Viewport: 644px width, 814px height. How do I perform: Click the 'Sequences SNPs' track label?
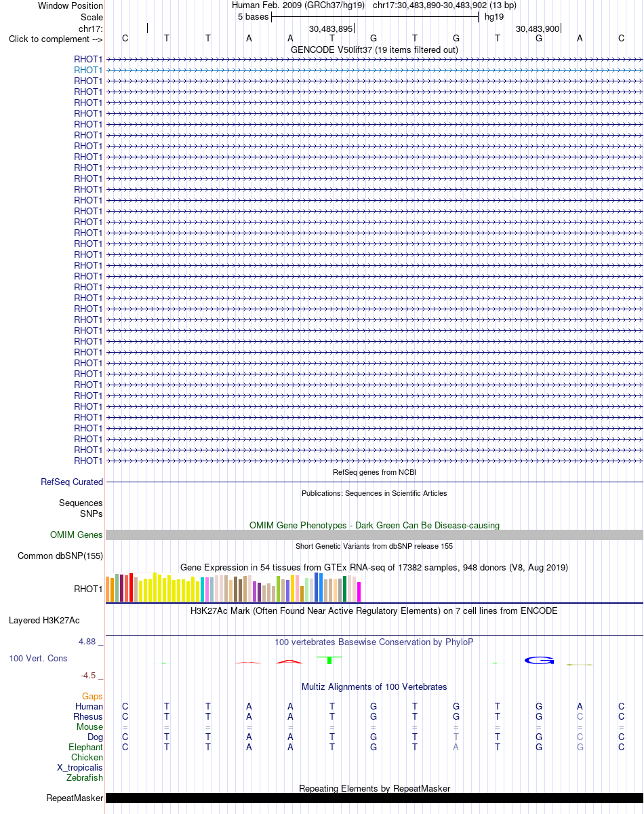pyautogui.click(x=81, y=508)
